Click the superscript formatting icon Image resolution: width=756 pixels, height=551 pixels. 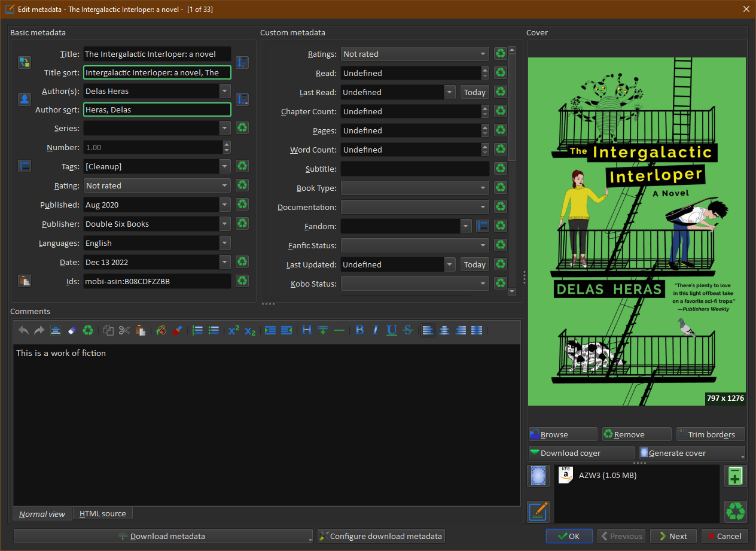tap(233, 330)
